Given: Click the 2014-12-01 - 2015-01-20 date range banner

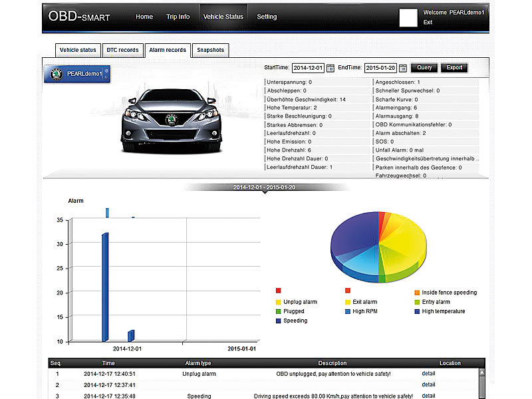Looking at the screenshot, I should coord(264,188).
